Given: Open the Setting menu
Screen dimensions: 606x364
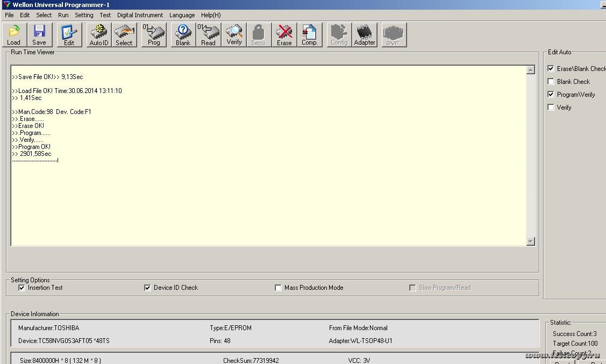Looking at the screenshot, I should coord(84,15).
